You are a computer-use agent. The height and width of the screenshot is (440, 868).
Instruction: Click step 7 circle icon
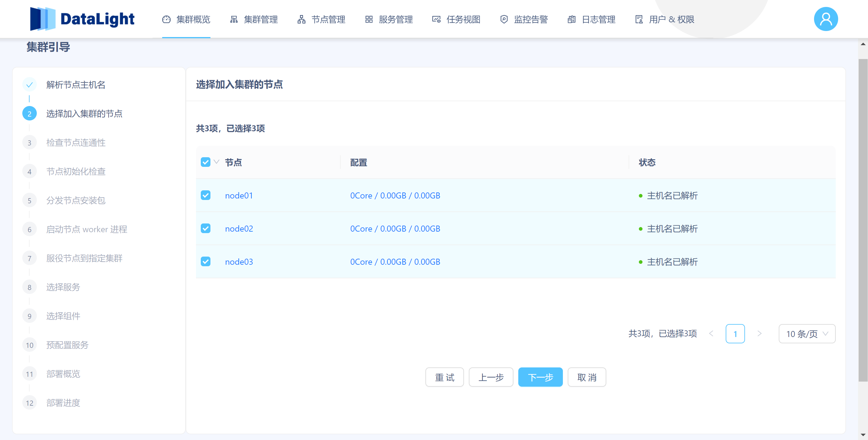(29, 258)
